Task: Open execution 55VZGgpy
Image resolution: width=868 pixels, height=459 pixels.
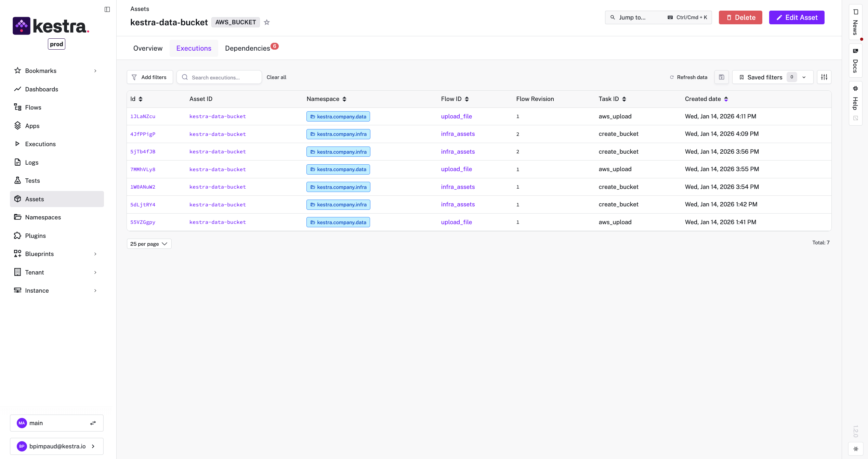Action: (x=143, y=222)
